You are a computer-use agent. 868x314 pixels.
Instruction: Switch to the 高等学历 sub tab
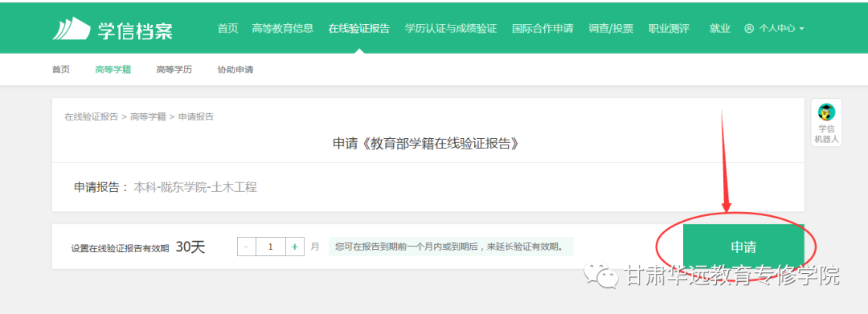pos(174,70)
